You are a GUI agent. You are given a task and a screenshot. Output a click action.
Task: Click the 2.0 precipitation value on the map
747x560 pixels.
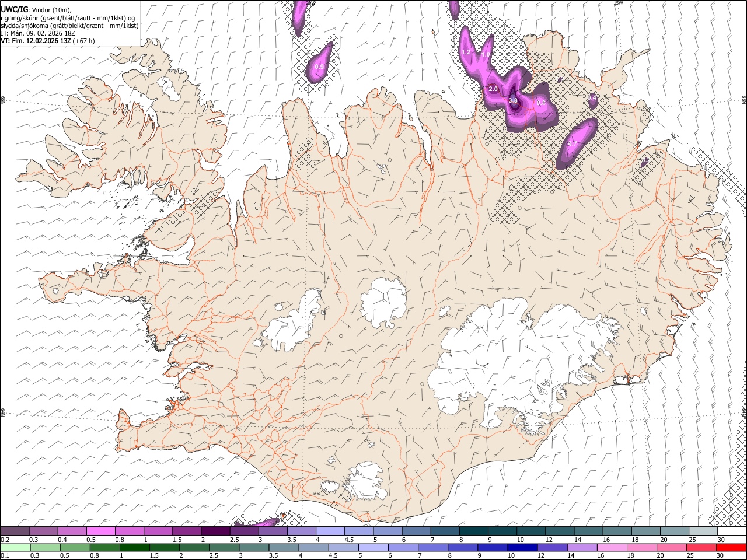click(x=493, y=89)
